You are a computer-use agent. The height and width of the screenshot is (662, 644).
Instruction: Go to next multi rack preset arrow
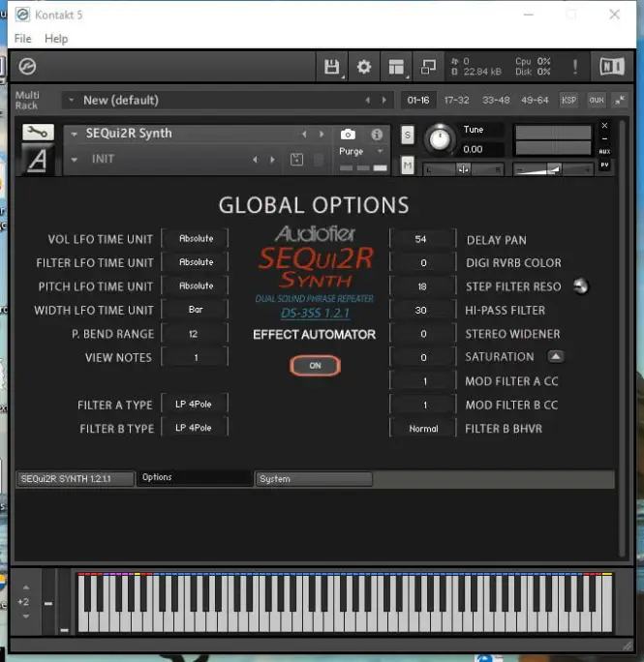coord(384,100)
